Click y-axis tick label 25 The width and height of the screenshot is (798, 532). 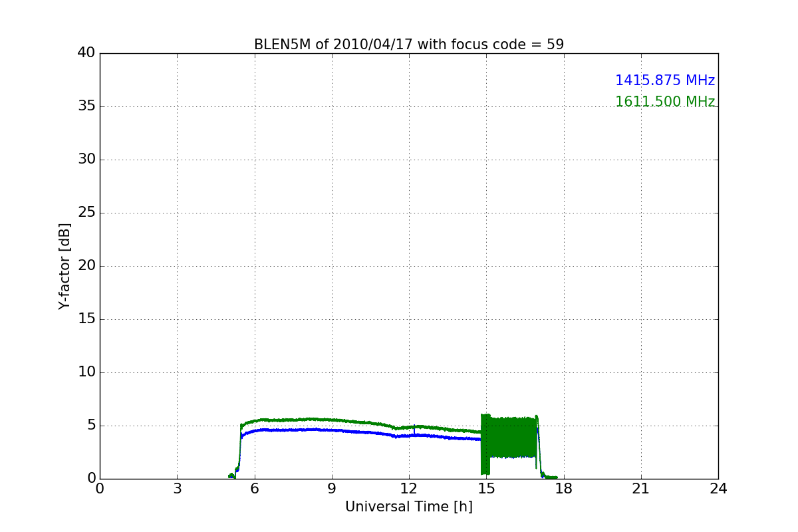pos(86,213)
